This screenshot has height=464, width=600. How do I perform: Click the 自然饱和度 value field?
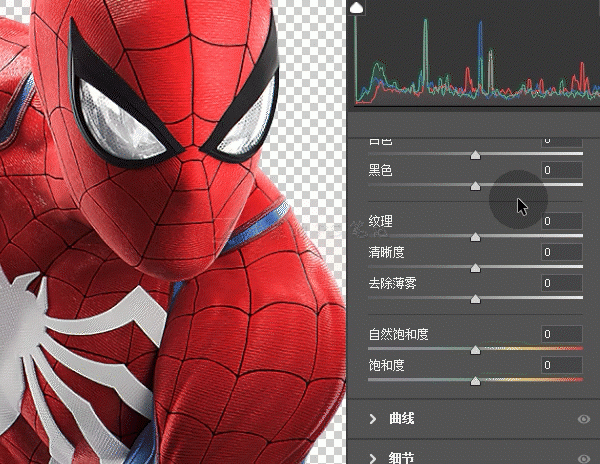(562, 334)
